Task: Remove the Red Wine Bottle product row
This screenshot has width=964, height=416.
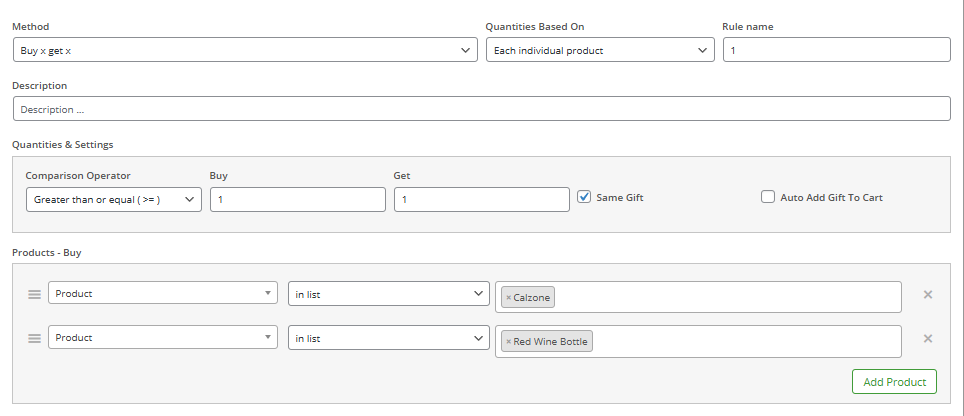Action: click(928, 339)
